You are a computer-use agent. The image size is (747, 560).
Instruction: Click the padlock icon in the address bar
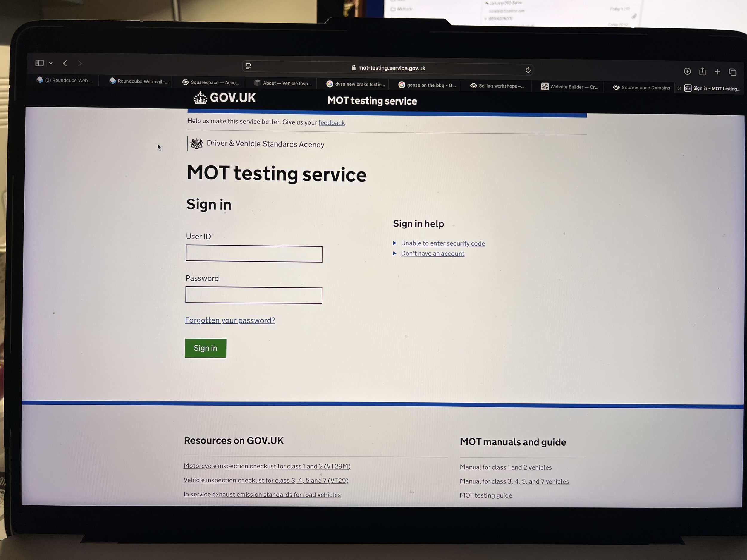[x=353, y=68]
